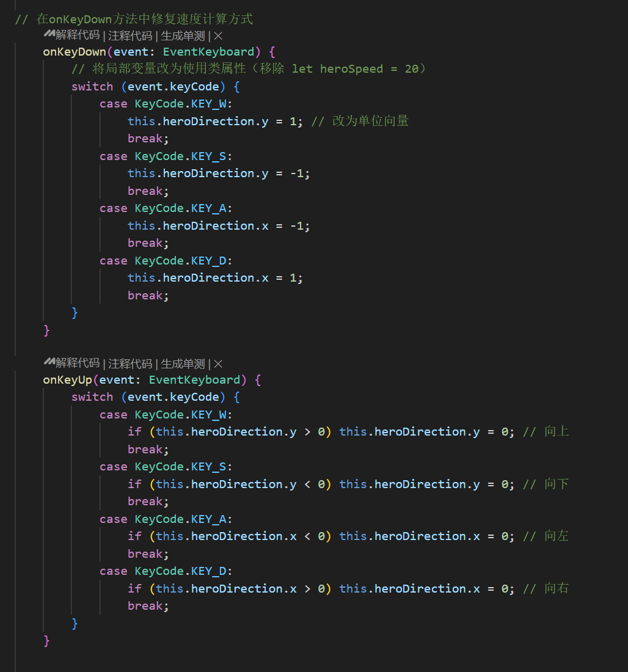628x672 pixels.
Task: Dismiss the code lens above onKeyDown
Action: click(218, 36)
